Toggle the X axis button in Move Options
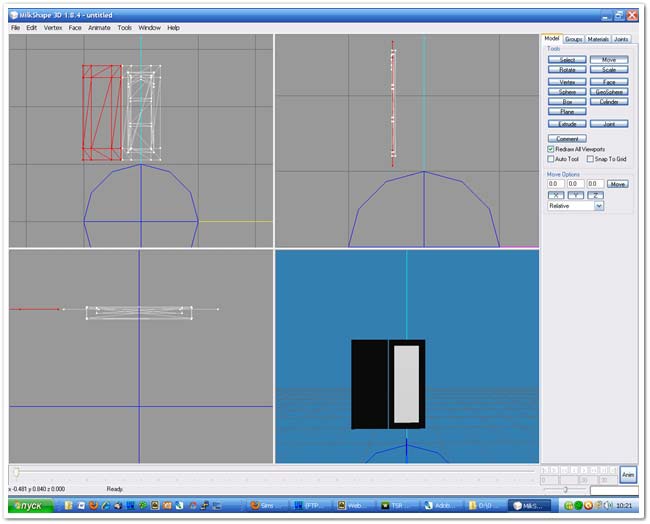This screenshot has height=524, width=650. click(556, 195)
